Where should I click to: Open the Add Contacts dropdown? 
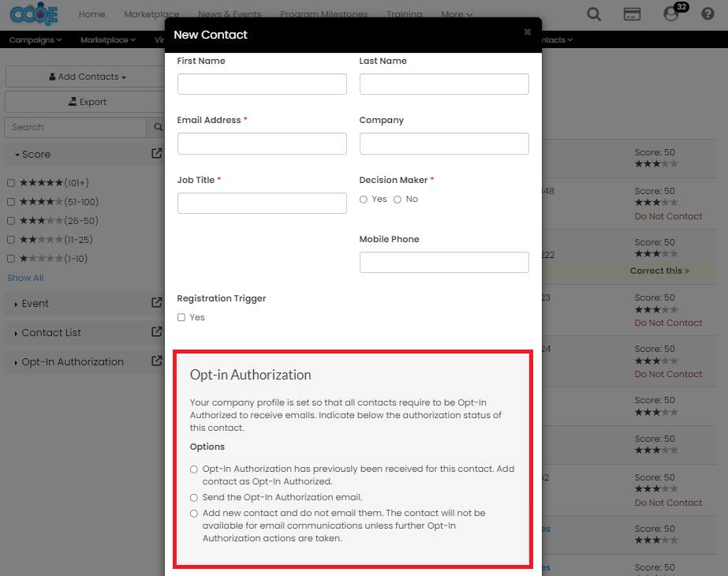pos(87,77)
